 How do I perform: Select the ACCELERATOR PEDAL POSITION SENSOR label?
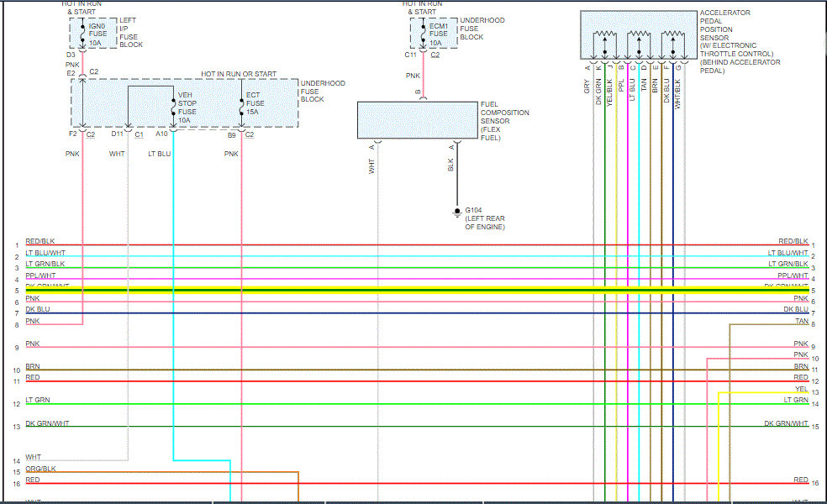coord(740,41)
